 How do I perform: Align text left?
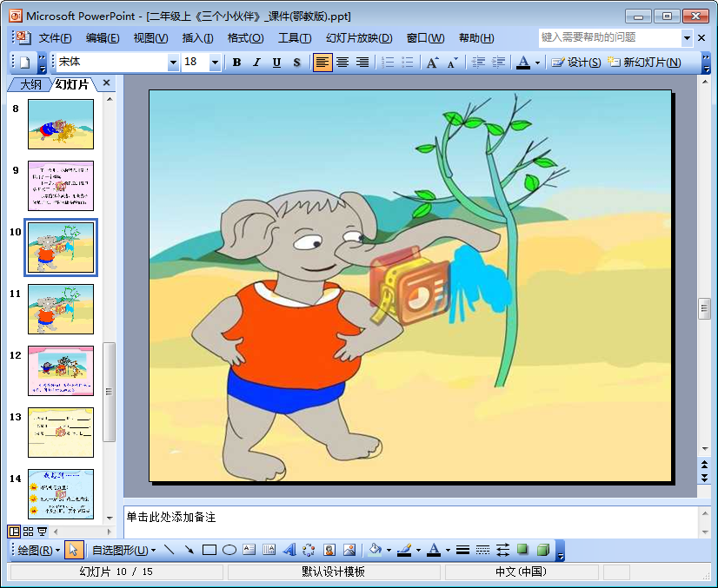322,63
